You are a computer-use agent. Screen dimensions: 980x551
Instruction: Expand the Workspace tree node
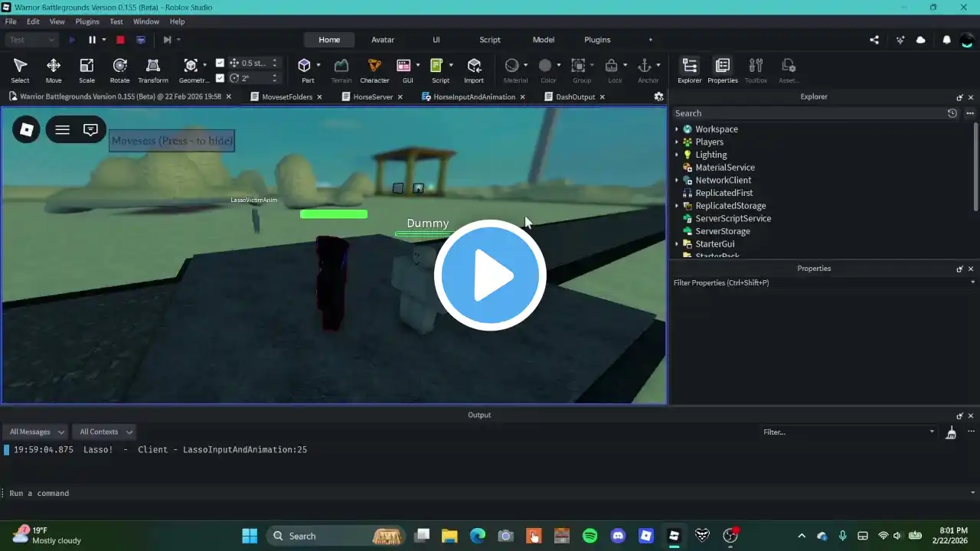click(677, 129)
